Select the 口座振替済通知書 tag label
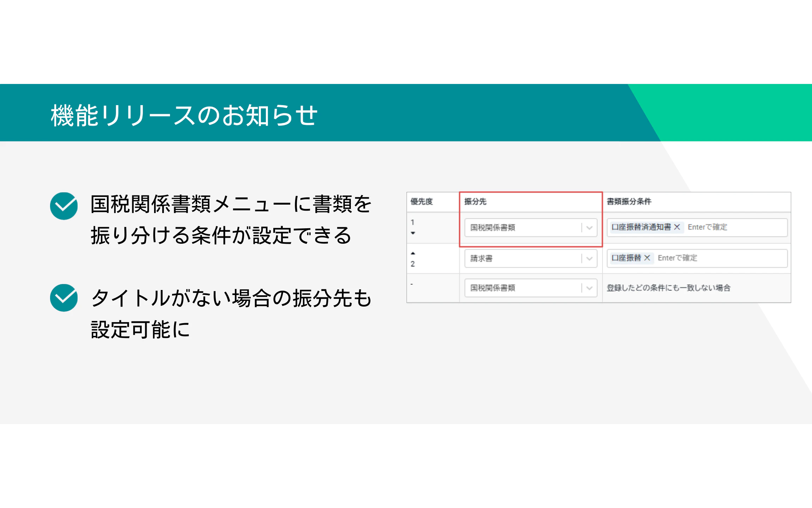The image size is (812, 508). point(641,227)
